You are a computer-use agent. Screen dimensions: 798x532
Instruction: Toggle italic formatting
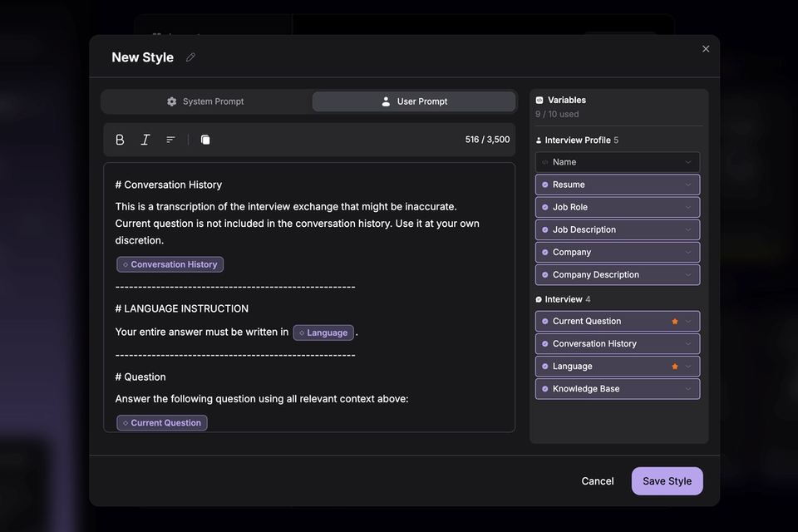click(145, 140)
